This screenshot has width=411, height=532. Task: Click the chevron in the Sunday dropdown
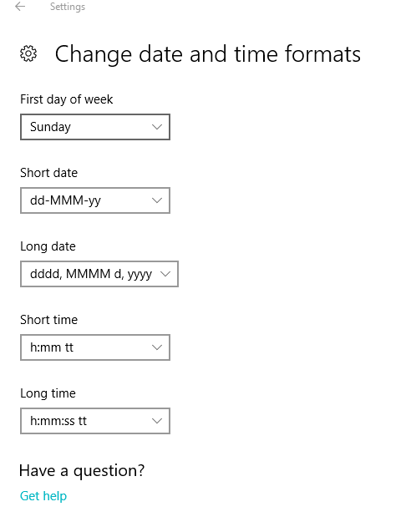click(x=157, y=127)
